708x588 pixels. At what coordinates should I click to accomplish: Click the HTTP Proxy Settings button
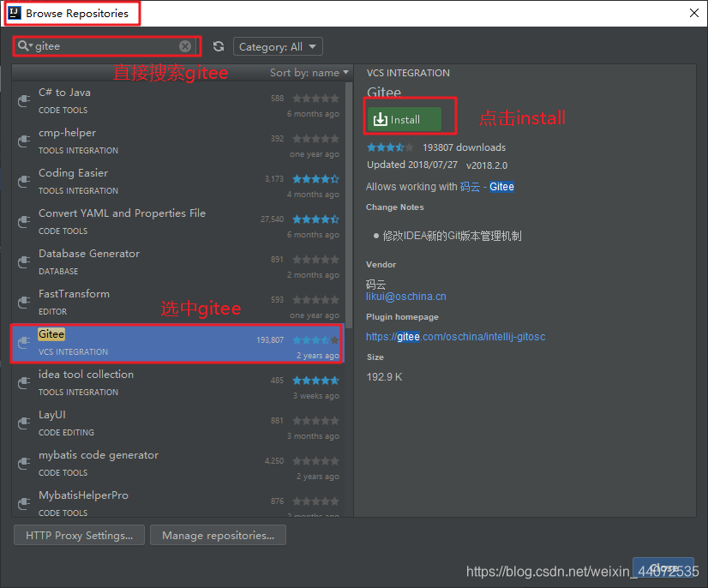pos(79,535)
